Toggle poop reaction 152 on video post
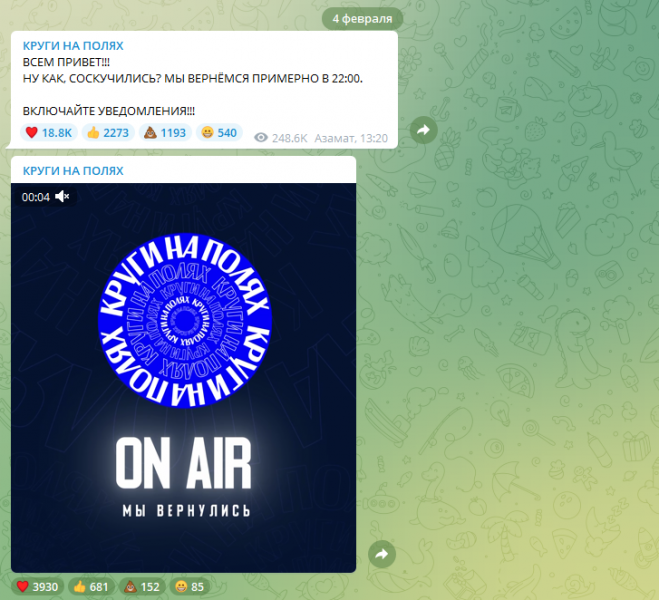The image size is (659, 600). [x=142, y=587]
